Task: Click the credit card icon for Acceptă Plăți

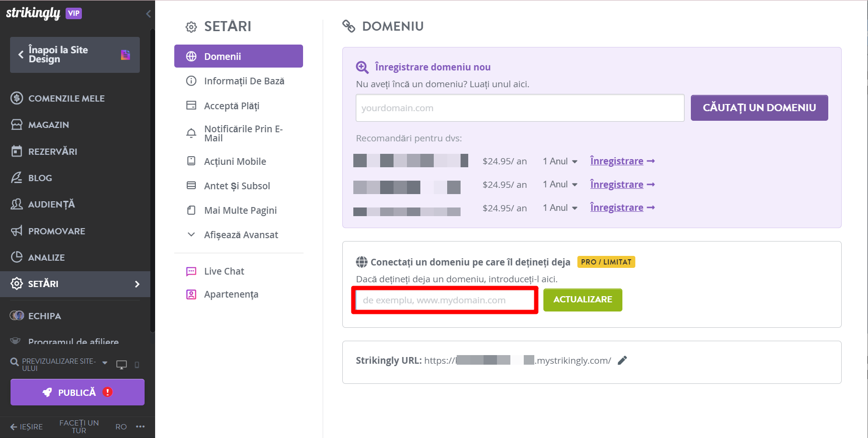Action: coord(191,105)
